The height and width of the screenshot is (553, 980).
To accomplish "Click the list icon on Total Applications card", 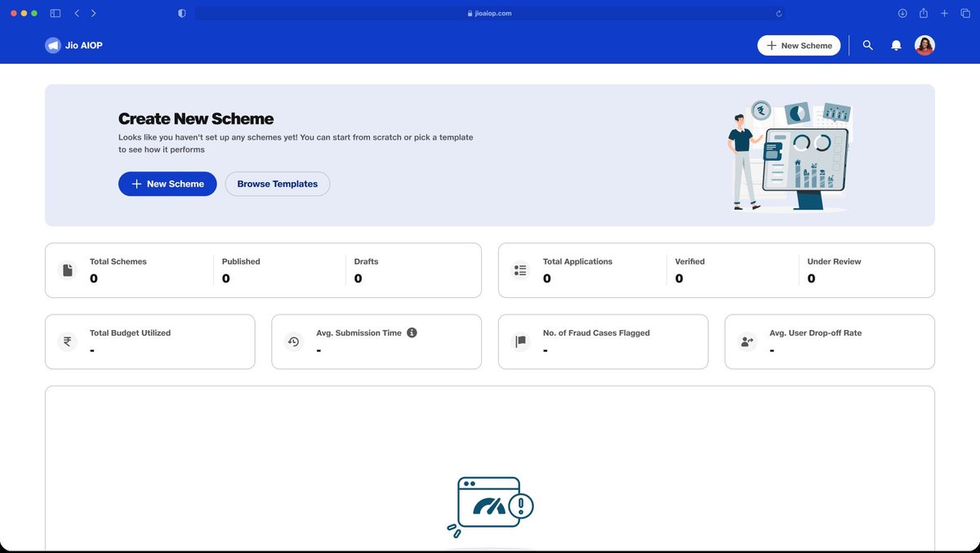I will coord(520,269).
